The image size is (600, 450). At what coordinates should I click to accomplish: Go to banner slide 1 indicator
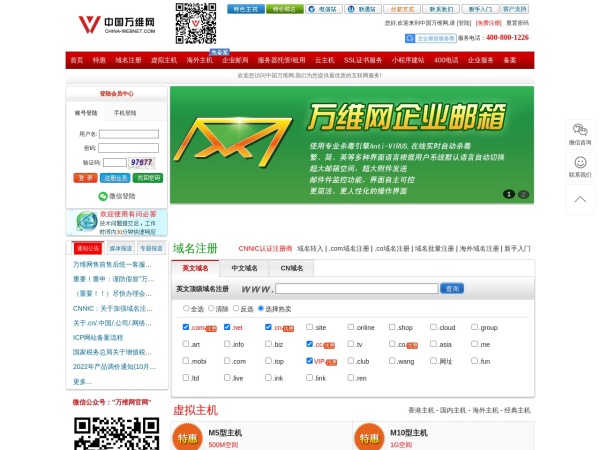point(509,194)
